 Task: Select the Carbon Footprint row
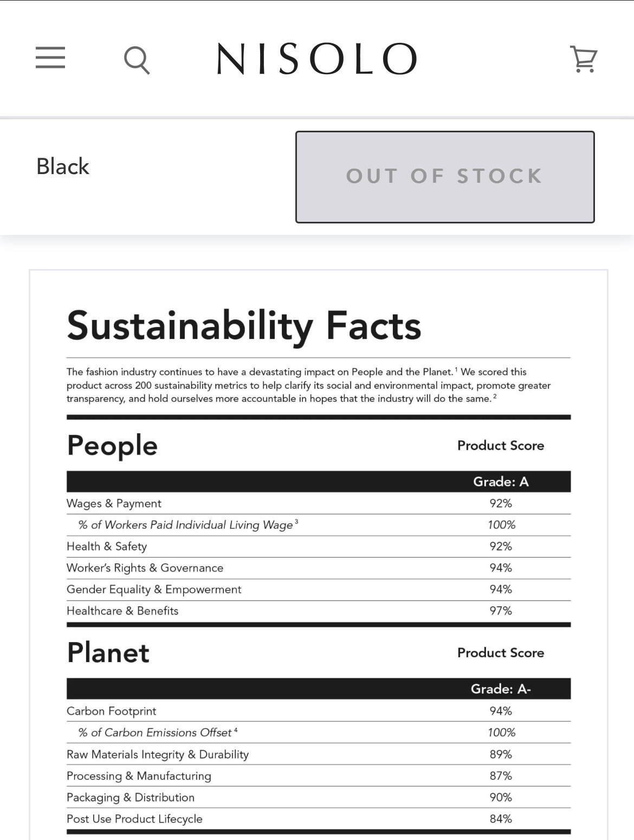point(319,711)
